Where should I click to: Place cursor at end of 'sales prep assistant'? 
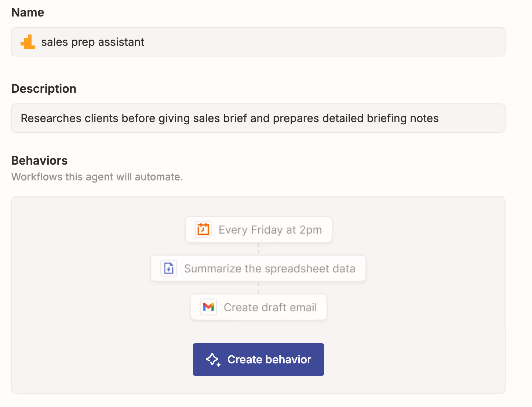pyautogui.click(x=145, y=42)
